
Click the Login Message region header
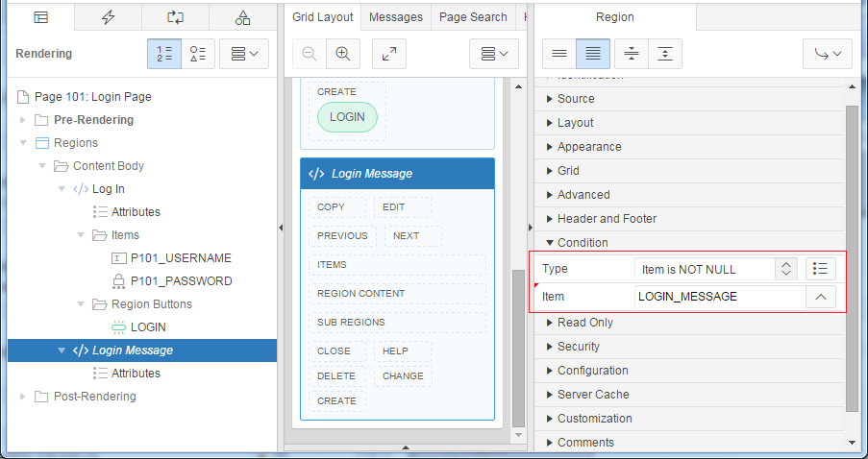tap(397, 174)
